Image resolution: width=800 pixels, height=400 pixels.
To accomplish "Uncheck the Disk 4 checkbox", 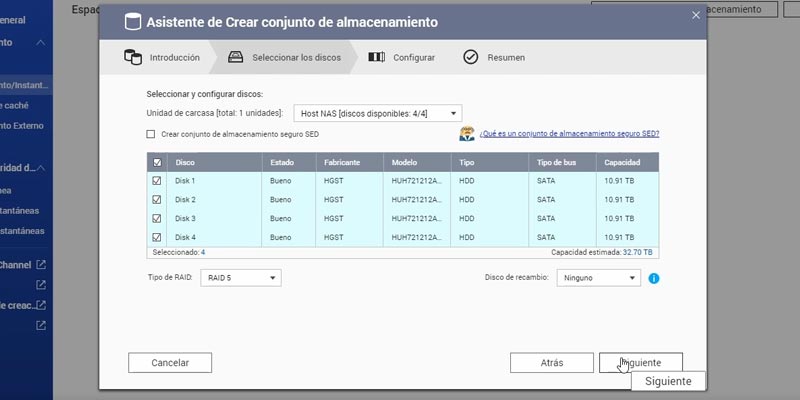I will (157, 237).
